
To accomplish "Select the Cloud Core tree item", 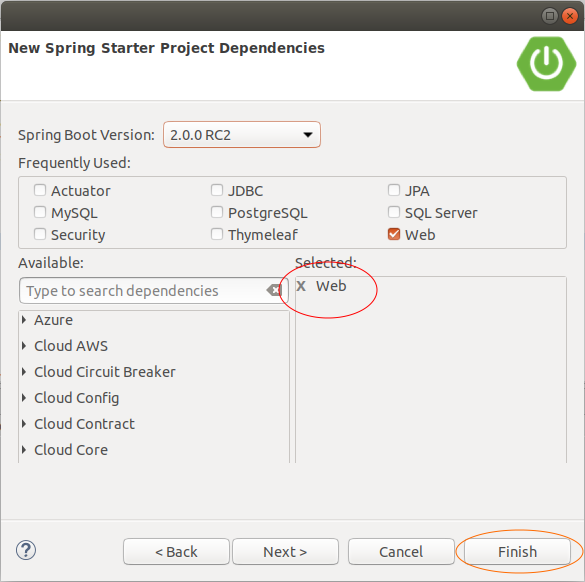I will (71, 450).
